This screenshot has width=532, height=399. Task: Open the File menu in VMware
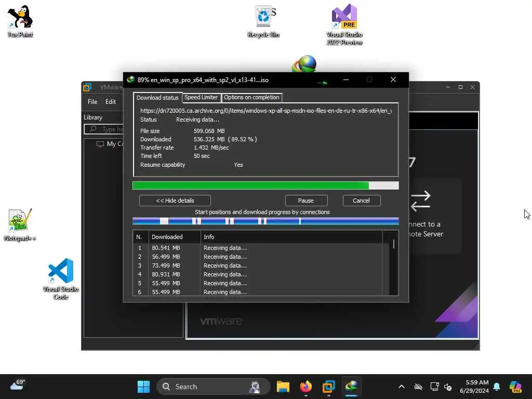tap(92, 101)
